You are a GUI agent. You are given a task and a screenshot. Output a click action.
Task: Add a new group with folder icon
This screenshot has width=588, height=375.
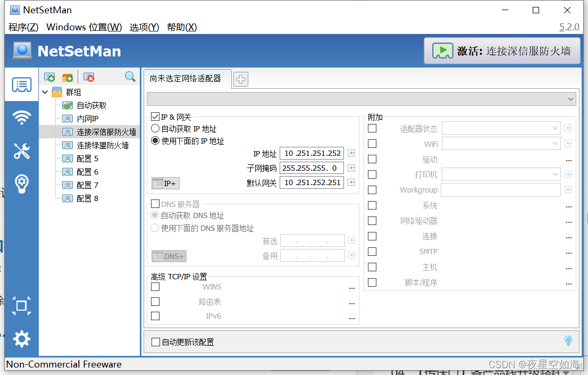[68, 77]
